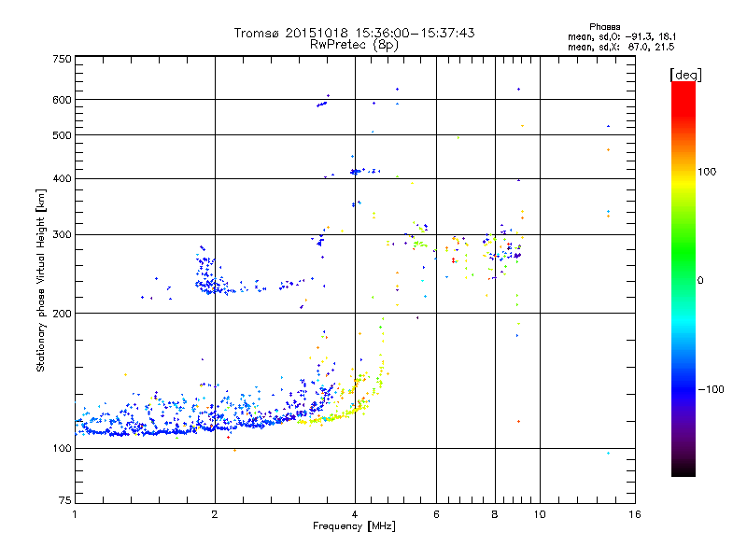Viewport: 747px width, 560px height.
Task: Click the plot title 'Tromsø 20151018 15:36:00-15:37:43'
Action: tap(354, 33)
